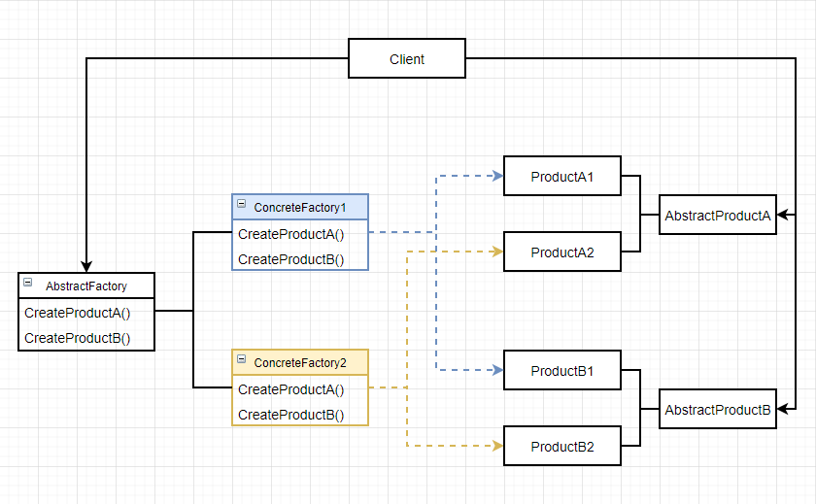The width and height of the screenshot is (816, 504).
Task: Select the blue dashed arrowhead at ProductA1
Action: tap(497, 177)
